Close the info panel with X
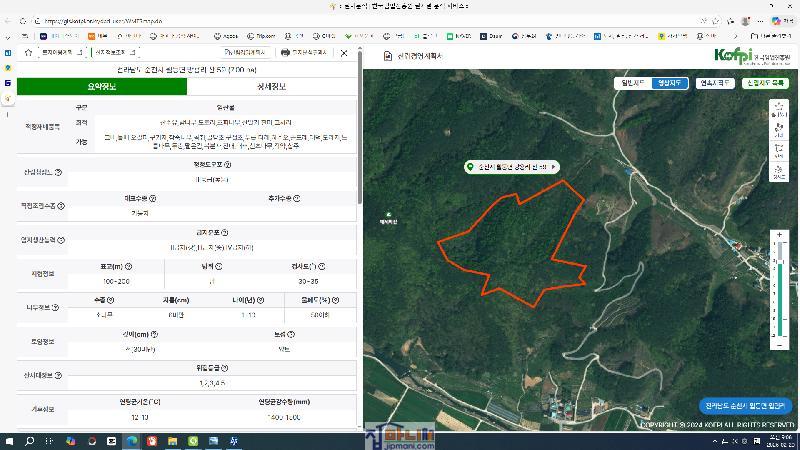The height and width of the screenshot is (450, 800). 345,53
